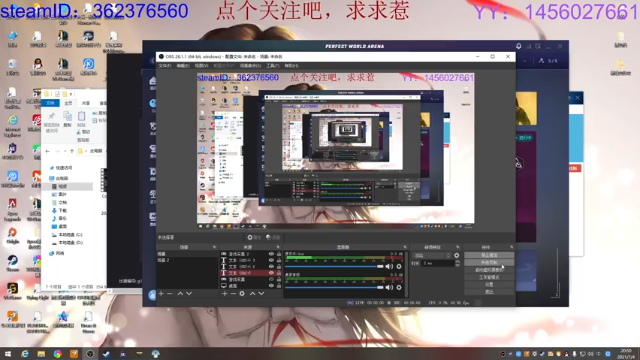Lock the 游戏采集 2 source
Viewport: 640px width, 360px height.
(x=279, y=254)
